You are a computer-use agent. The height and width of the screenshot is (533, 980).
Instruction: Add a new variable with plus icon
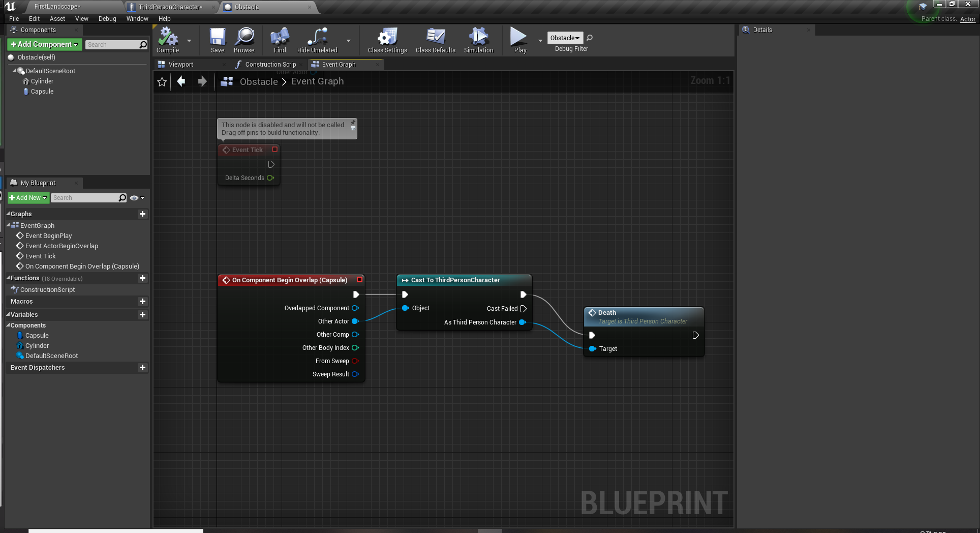142,315
